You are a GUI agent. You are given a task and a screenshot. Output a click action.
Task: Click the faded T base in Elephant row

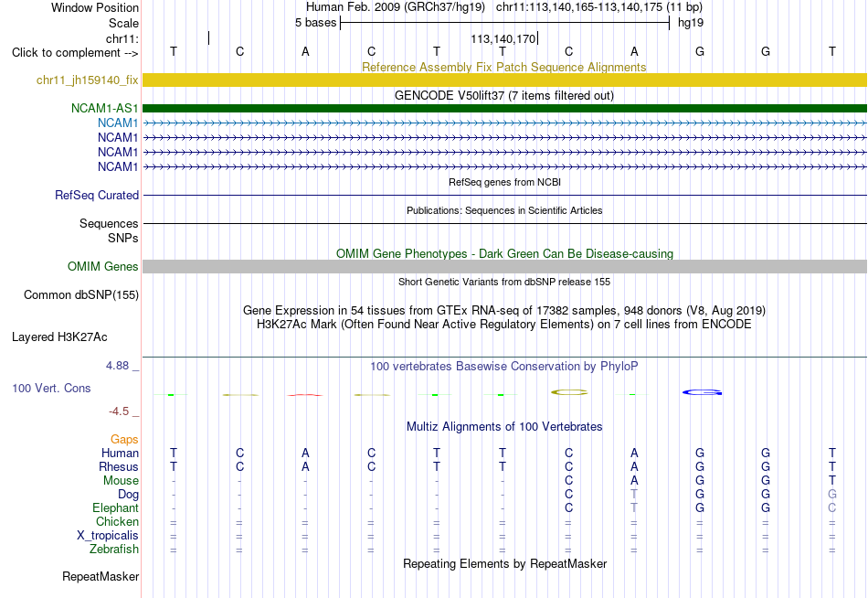click(x=634, y=507)
